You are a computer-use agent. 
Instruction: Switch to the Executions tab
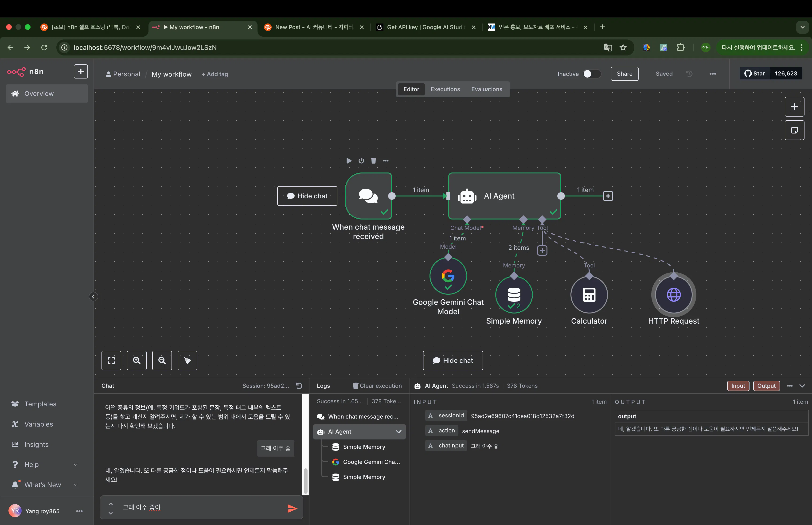(x=445, y=89)
